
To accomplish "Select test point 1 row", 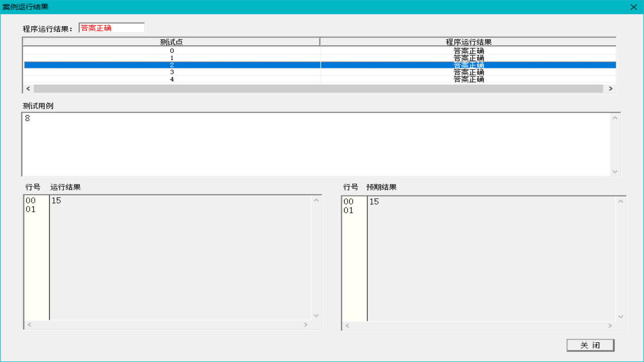I will coord(172,58).
